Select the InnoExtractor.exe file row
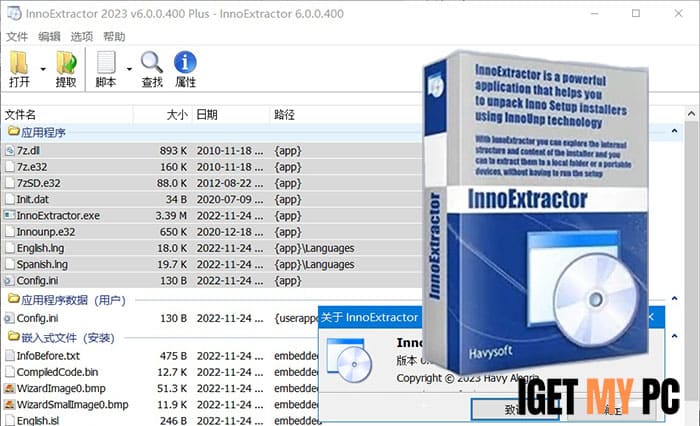 click(x=212, y=216)
